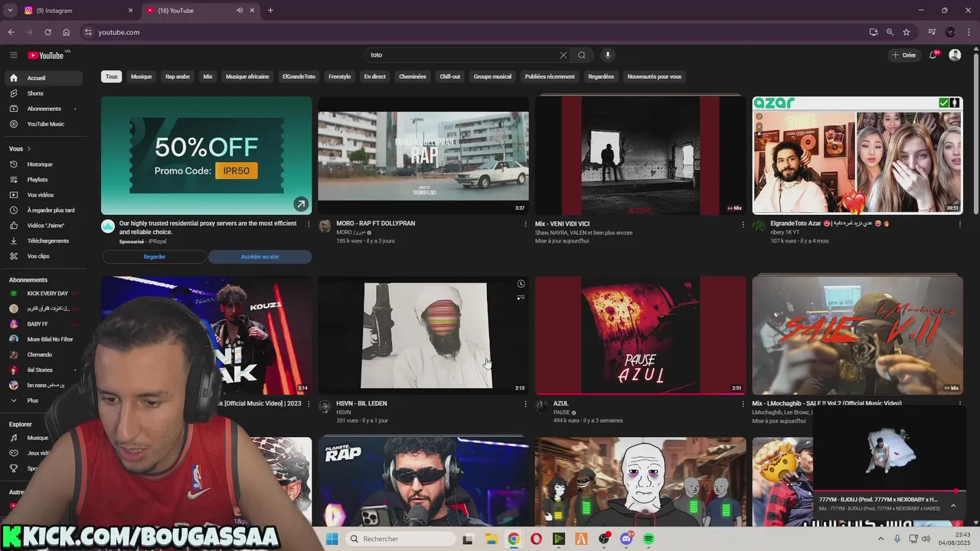Show hidden system tray icons chevron

[880, 539]
